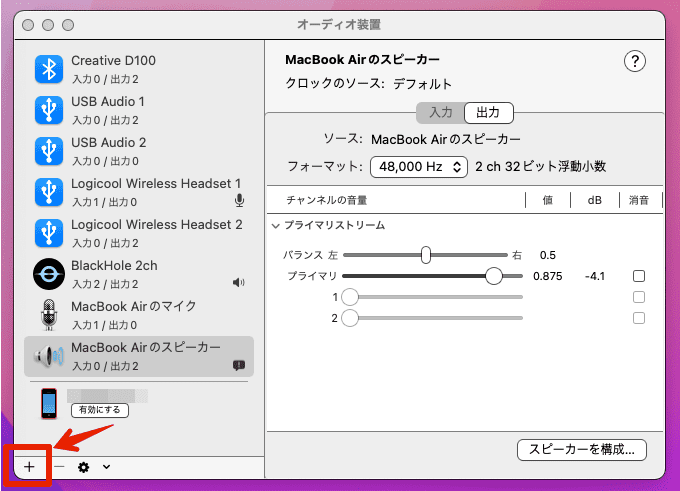Click the speaker output badge on BlackHole 2ch row

pyautogui.click(x=239, y=283)
